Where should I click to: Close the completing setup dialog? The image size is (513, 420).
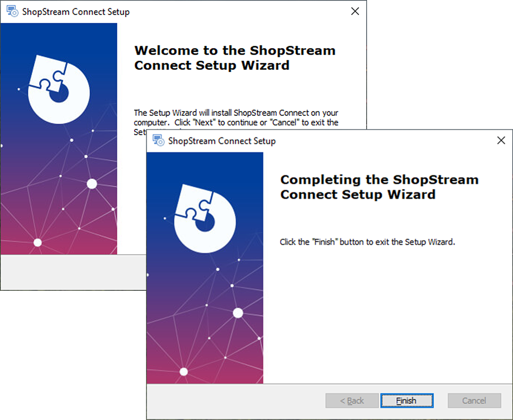501,140
